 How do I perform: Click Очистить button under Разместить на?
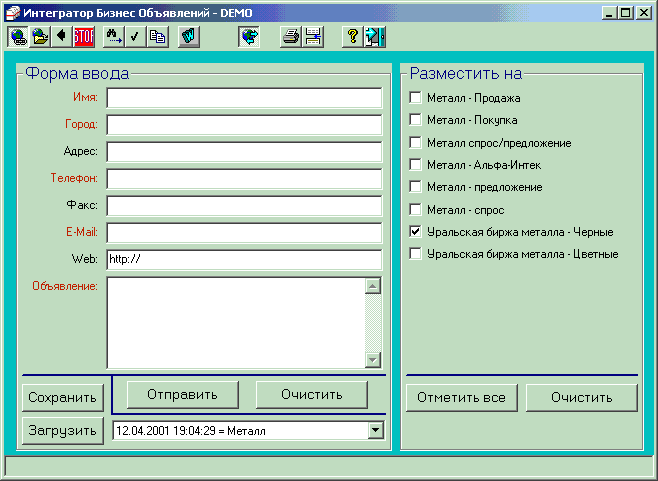(582, 397)
